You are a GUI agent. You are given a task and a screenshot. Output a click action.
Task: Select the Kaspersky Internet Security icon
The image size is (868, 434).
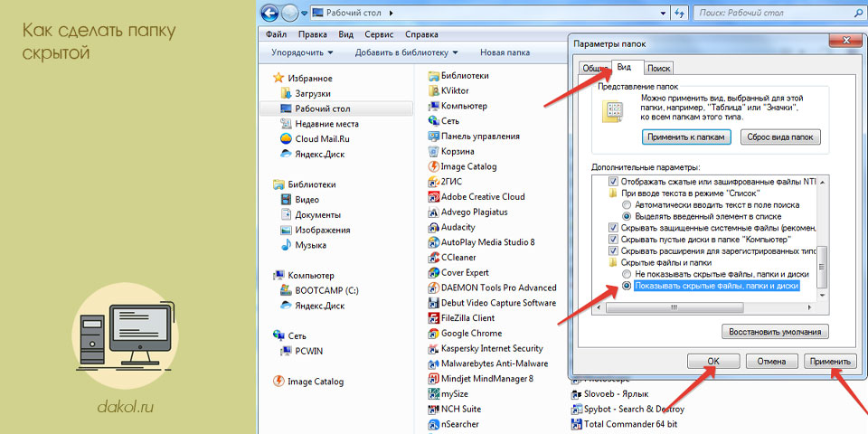[x=433, y=349]
